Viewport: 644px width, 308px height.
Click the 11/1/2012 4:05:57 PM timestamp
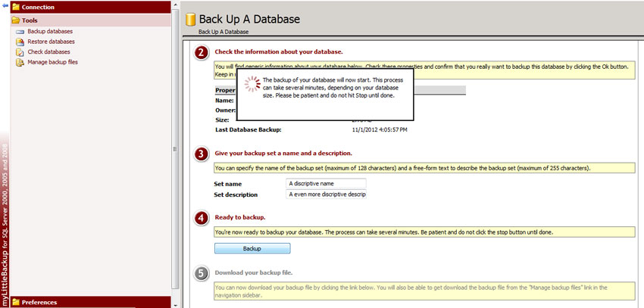click(380, 129)
